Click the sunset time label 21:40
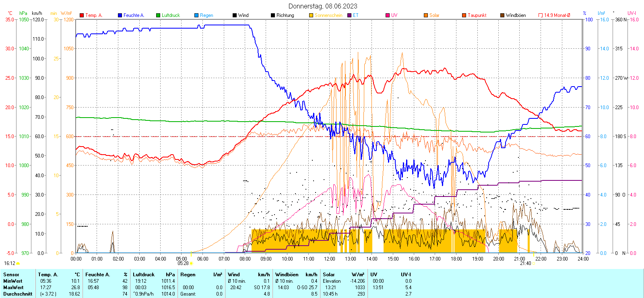The width and height of the screenshot is (644, 298). point(525,263)
